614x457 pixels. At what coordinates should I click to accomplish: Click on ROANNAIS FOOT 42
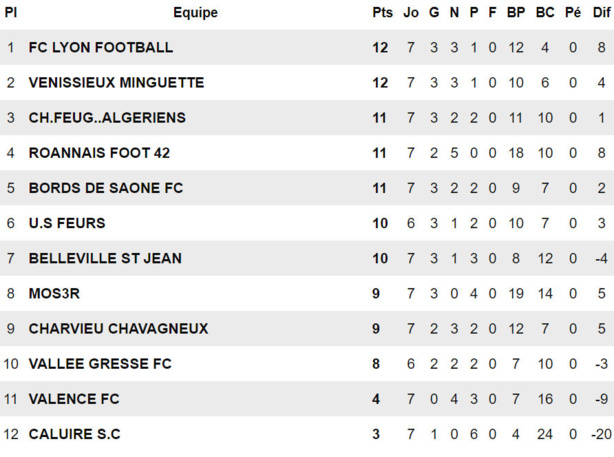99,153
